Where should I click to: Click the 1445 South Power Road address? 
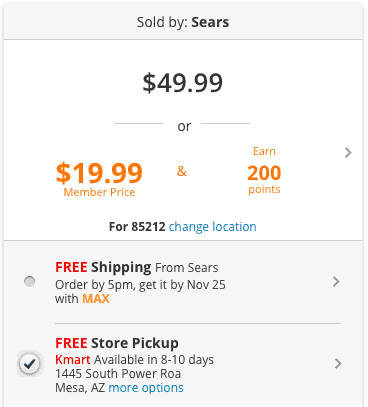click(118, 374)
